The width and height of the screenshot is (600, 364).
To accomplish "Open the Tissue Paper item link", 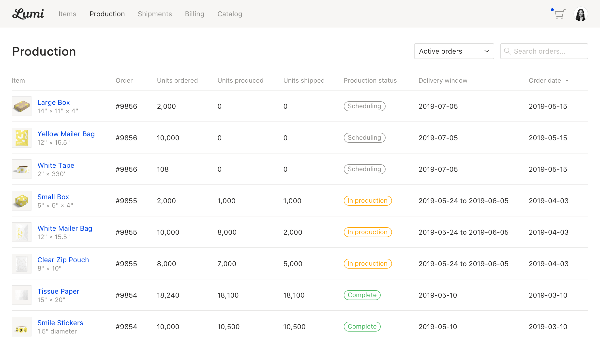I will (x=58, y=291).
